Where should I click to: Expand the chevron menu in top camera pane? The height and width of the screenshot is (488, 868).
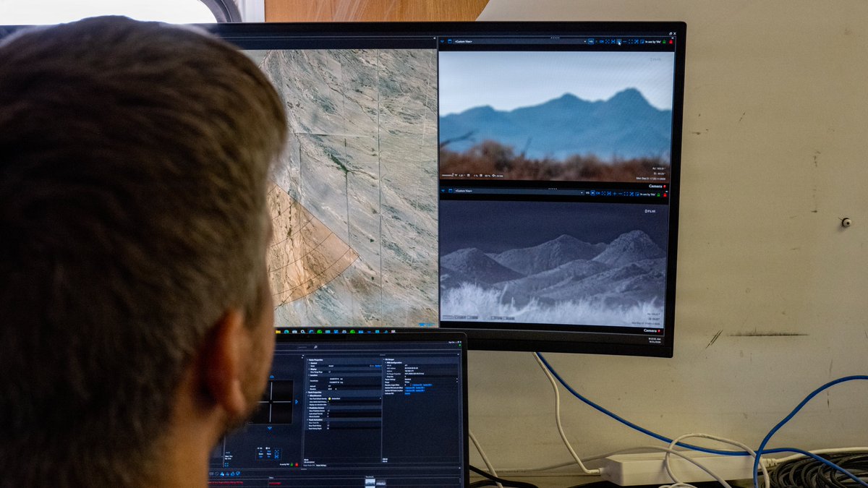point(442,41)
